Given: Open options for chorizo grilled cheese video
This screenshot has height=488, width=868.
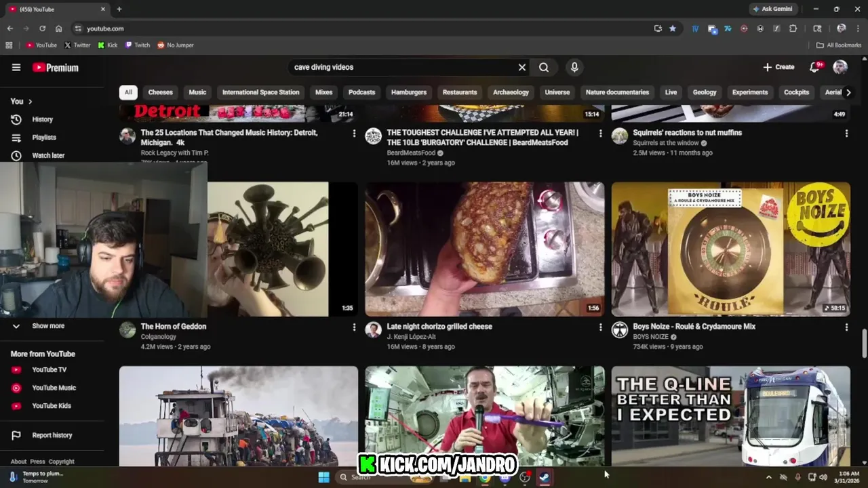Looking at the screenshot, I should tap(600, 327).
